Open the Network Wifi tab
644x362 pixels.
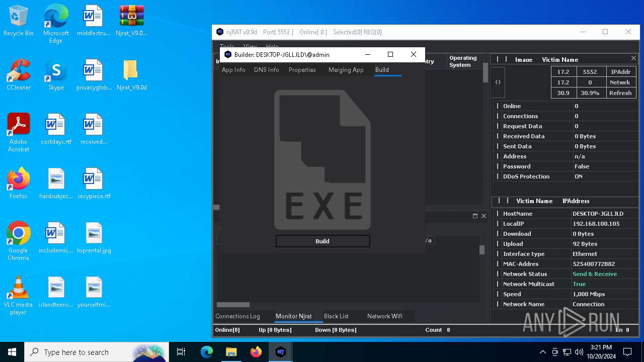pyautogui.click(x=384, y=316)
